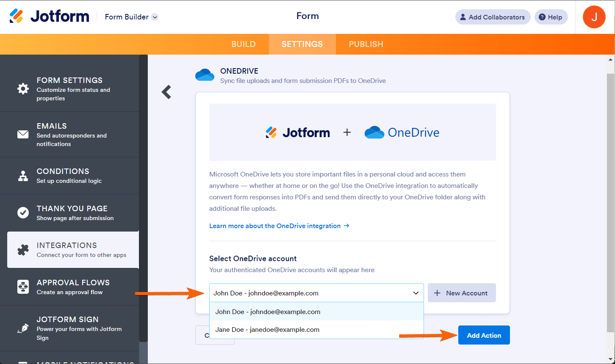Screen dimensions: 615x364
Task: Open the THANK YOU PAGE section
Action: pos(69,213)
